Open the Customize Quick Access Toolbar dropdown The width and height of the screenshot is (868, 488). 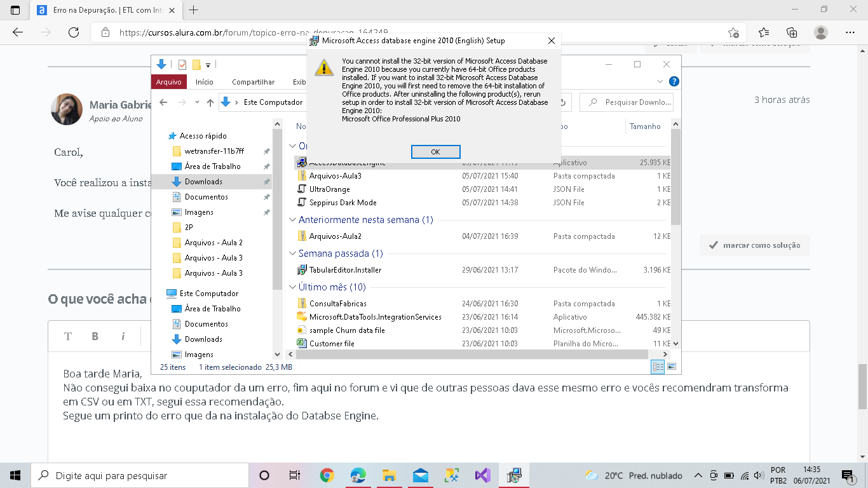(x=208, y=65)
